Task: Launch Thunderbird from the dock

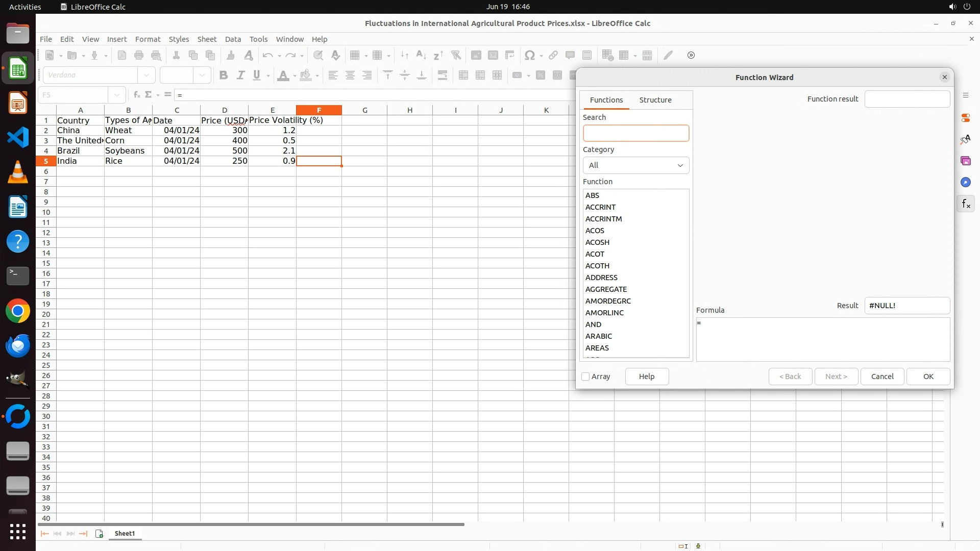Action: 18,345
